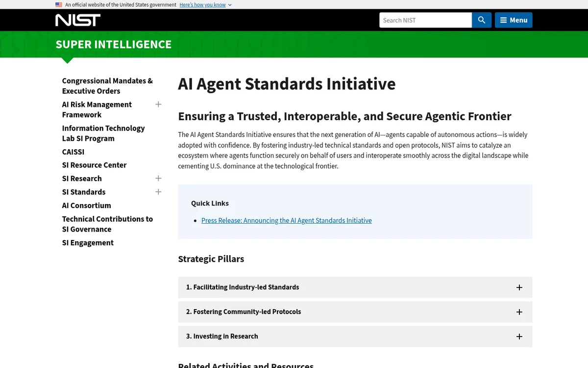Expand "3. Investing in Research" accordion
This screenshot has height=368, width=588.
click(355, 337)
